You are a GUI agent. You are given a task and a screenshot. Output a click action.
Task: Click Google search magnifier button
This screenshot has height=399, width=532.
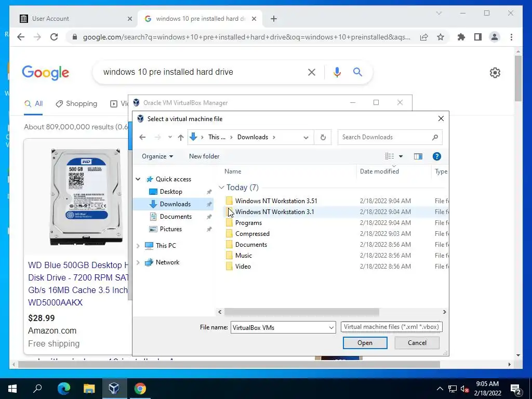coord(357,72)
